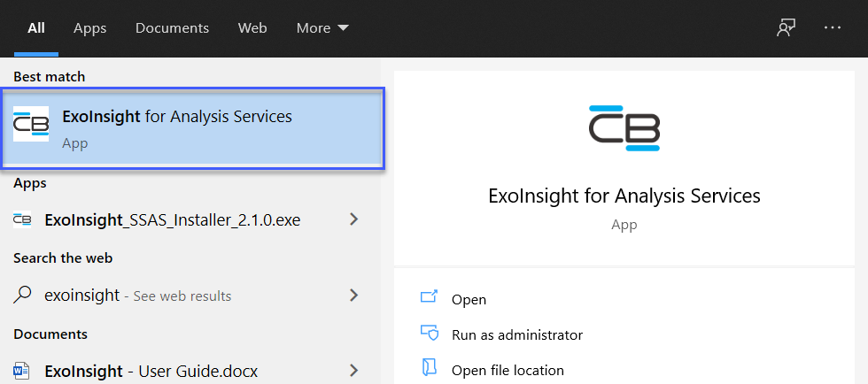
Task: Expand the exoinsight web results arrow
Action: pos(353,295)
